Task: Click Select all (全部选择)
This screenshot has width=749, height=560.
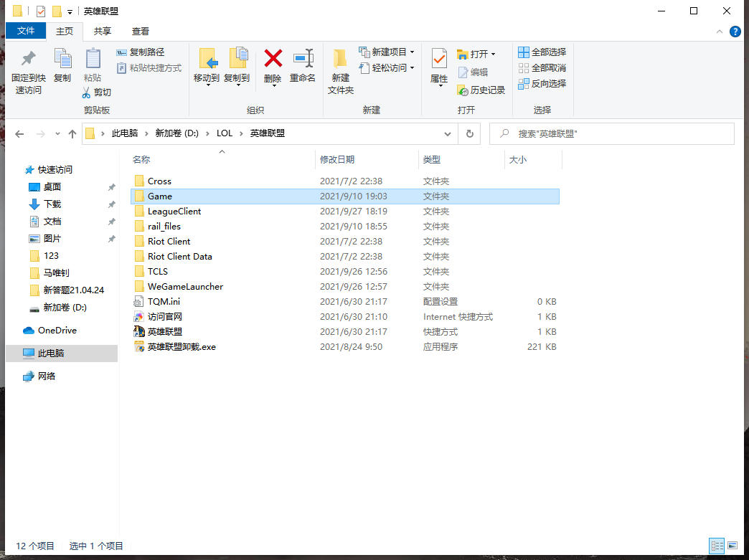Action: 542,52
